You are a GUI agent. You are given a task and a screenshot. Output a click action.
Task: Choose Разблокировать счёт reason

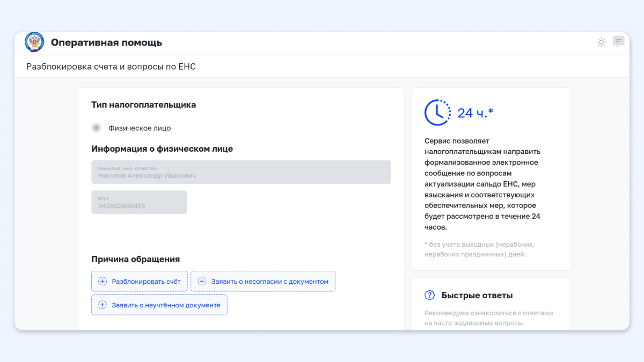tap(140, 282)
